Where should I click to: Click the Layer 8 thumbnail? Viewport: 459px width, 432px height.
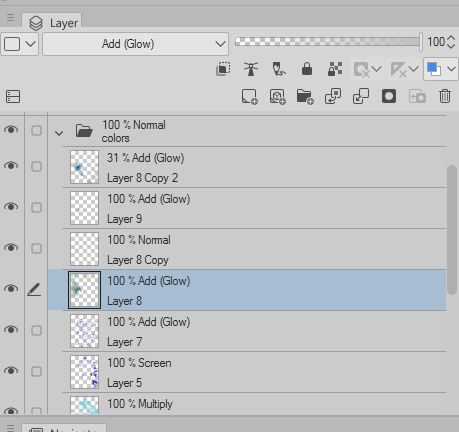coord(84,290)
